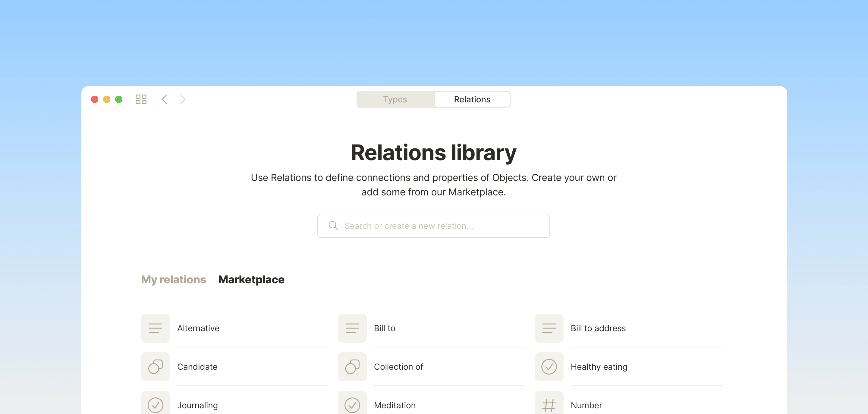Minimize the window with yellow button
868x414 pixels.
pos(107,99)
